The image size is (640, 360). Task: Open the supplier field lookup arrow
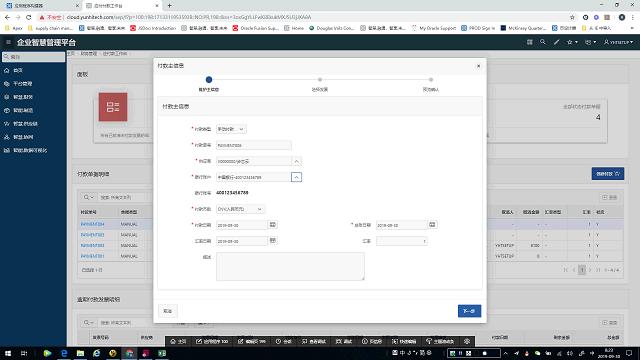296,161
